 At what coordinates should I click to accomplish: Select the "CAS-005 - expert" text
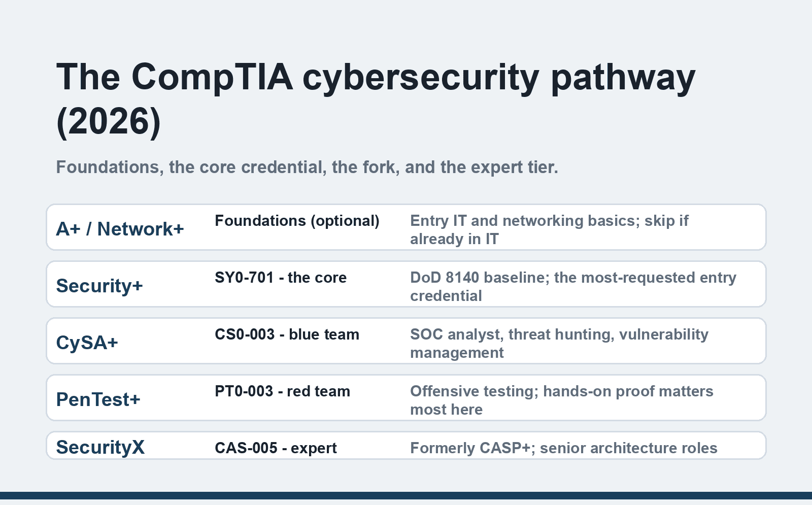click(x=276, y=448)
